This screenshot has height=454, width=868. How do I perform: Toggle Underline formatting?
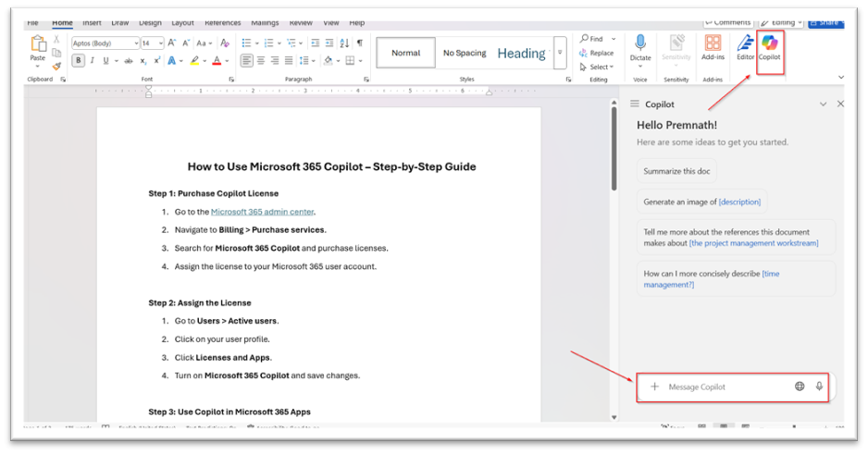[x=105, y=61]
